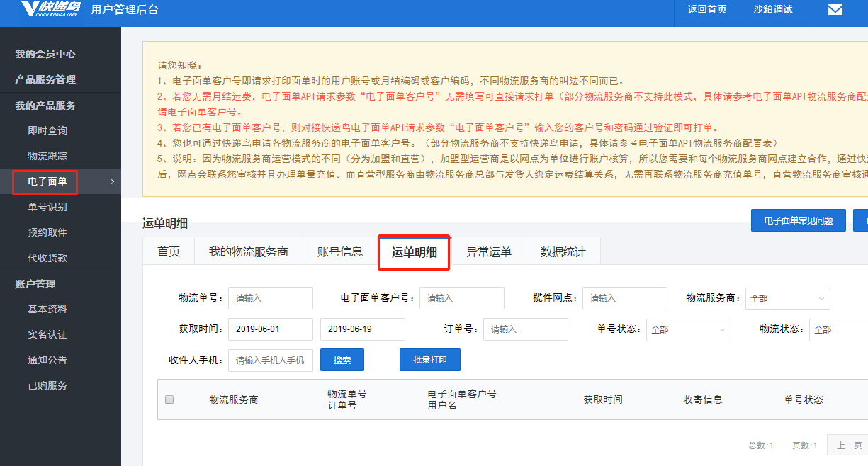Click the 总数:1 pagination text
The image size is (868, 466).
pyautogui.click(x=761, y=445)
